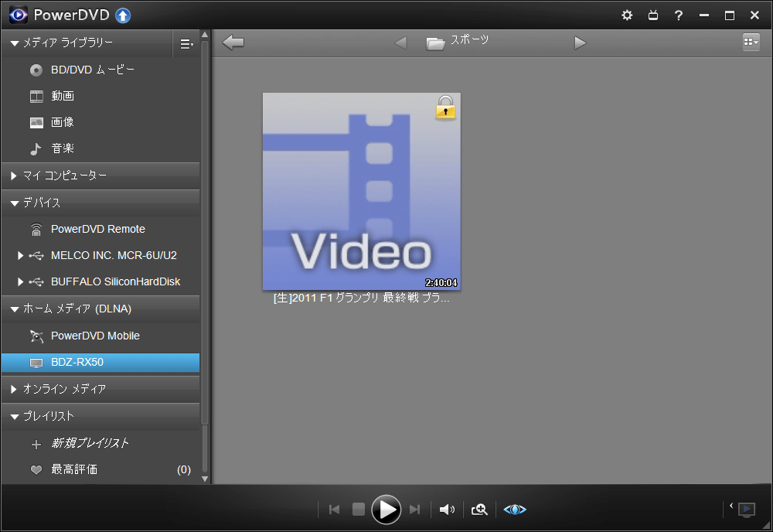Select BD/DVD ムービー in library
This screenshot has height=532, width=773.
pyautogui.click(x=100, y=70)
